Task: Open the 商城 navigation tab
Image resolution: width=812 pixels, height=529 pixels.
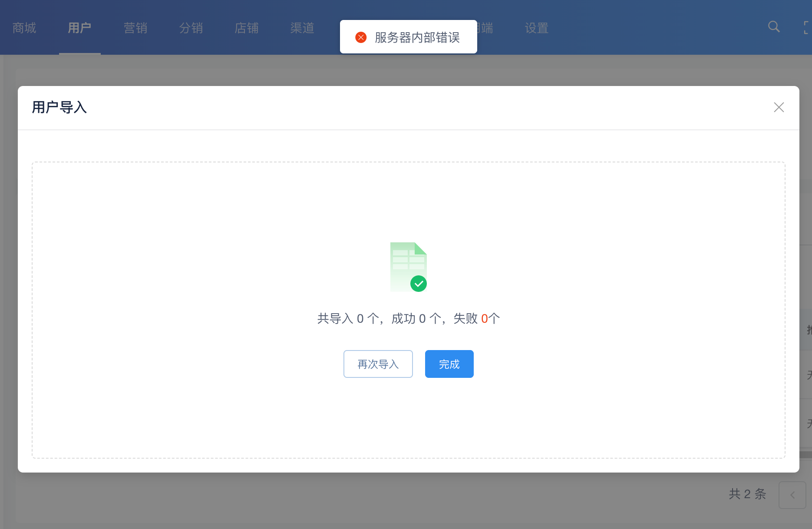Action: coord(24,28)
